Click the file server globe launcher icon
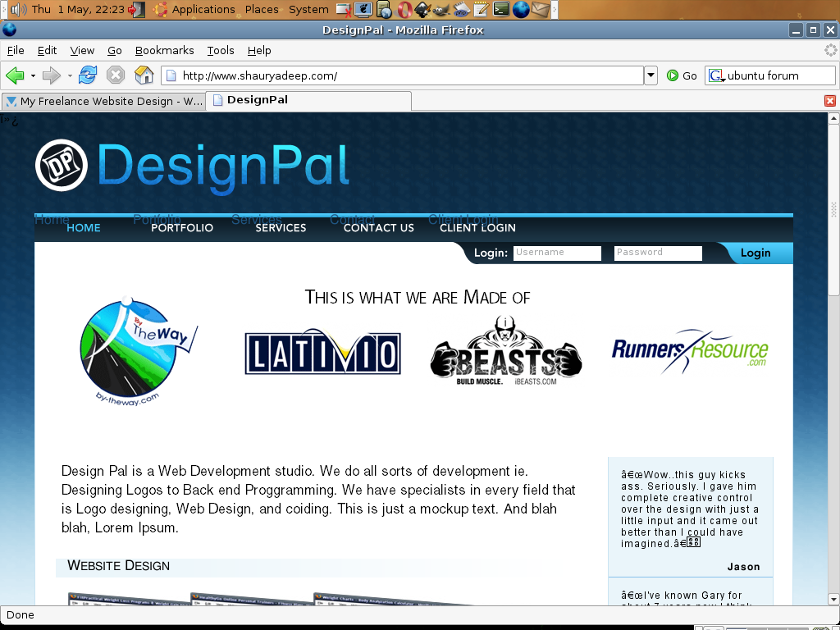 point(384,10)
